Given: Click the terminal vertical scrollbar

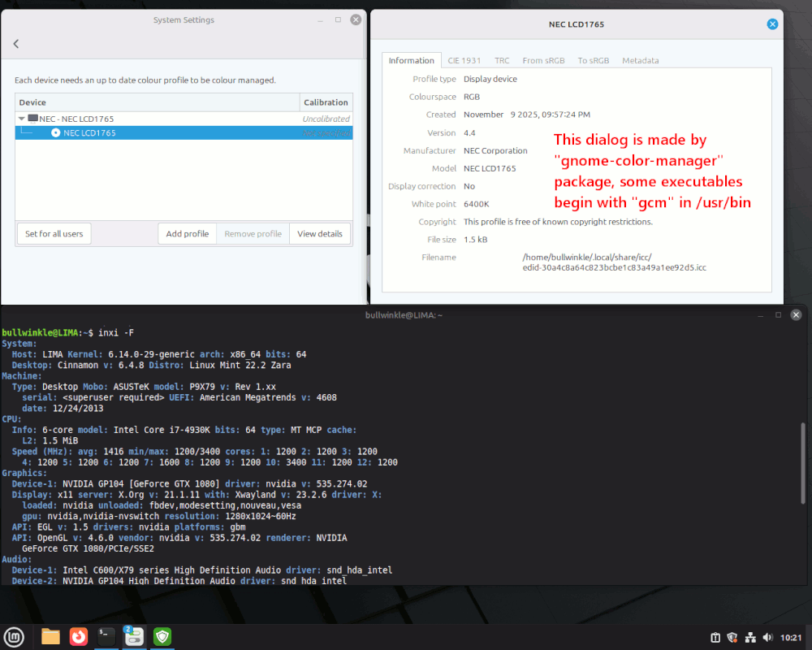Looking at the screenshot, I should click(x=803, y=463).
